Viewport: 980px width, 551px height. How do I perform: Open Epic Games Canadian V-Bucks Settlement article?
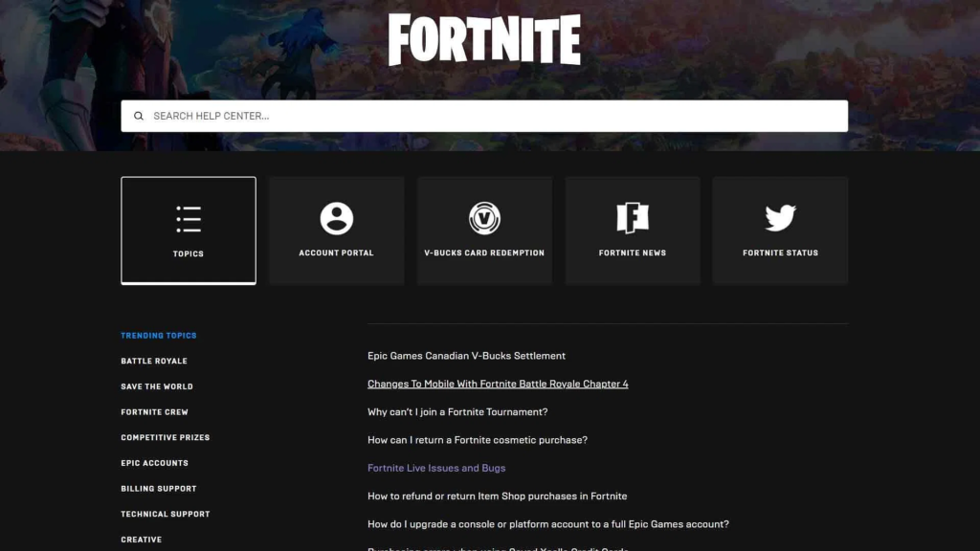466,356
